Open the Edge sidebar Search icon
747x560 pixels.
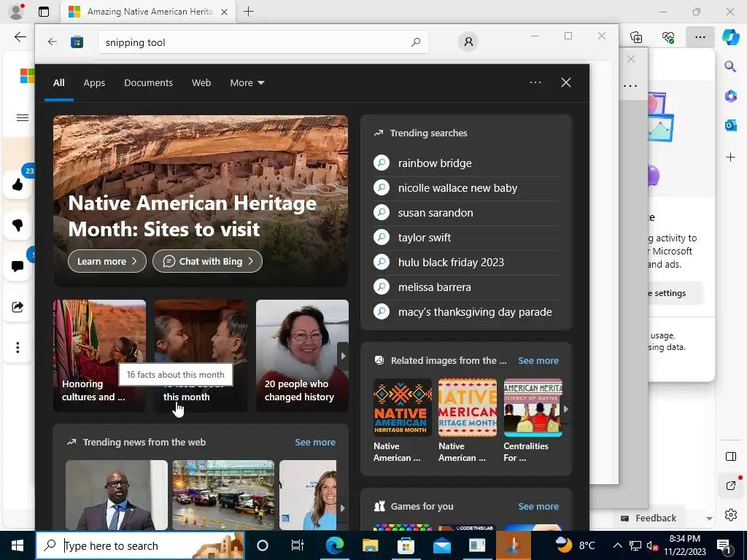tap(730, 66)
